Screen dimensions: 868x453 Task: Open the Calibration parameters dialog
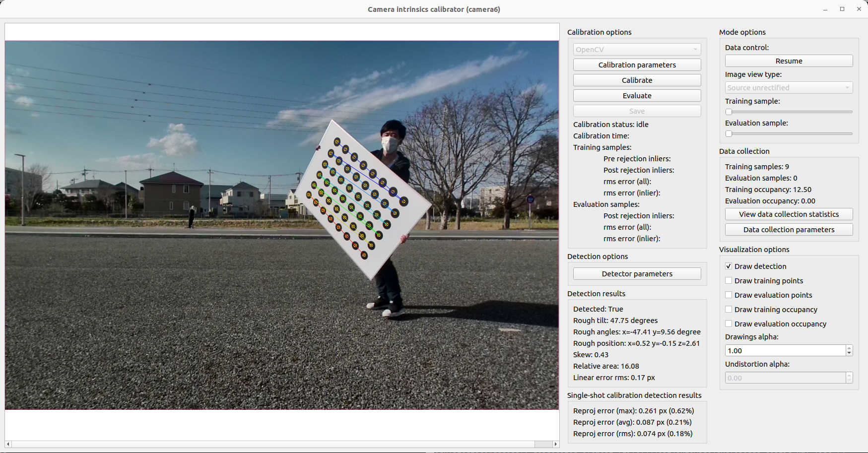tap(637, 65)
